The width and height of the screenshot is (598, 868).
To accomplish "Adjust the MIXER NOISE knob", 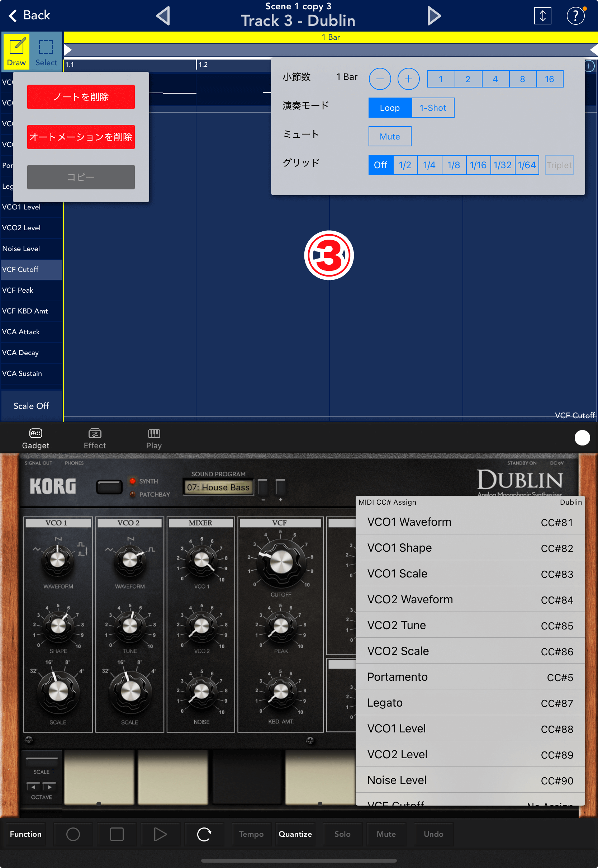I will (x=201, y=692).
